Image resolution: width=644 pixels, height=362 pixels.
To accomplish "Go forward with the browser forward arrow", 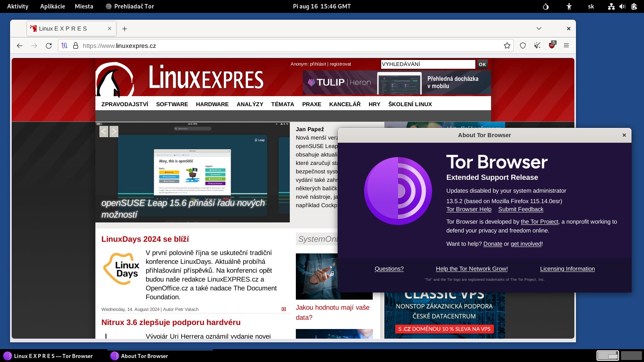I will (34, 46).
